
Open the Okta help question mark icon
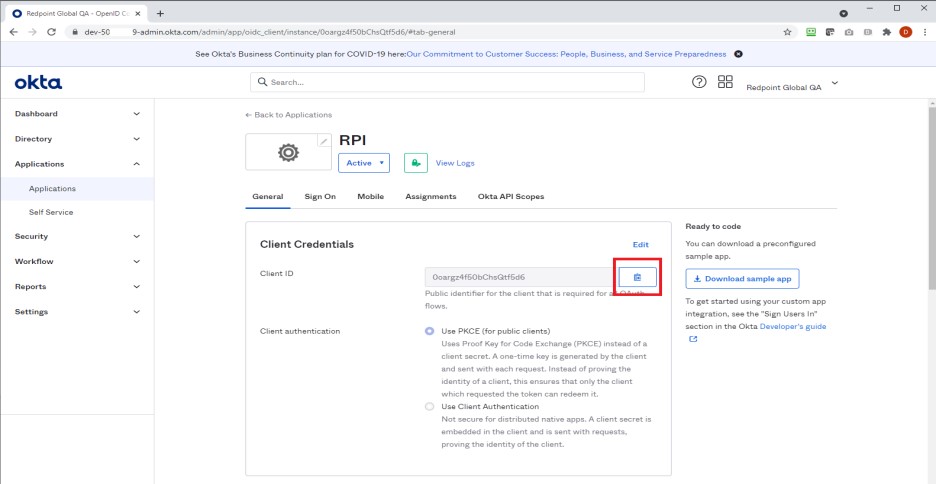coord(700,82)
